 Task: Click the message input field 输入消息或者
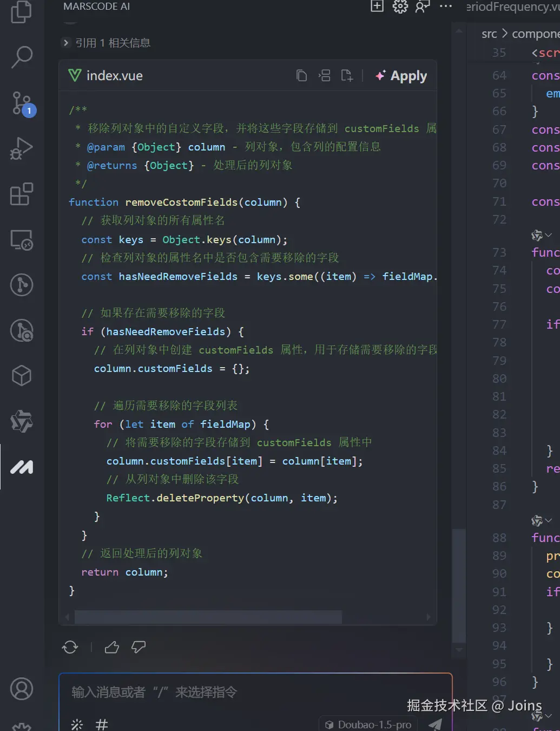coord(255,693)
